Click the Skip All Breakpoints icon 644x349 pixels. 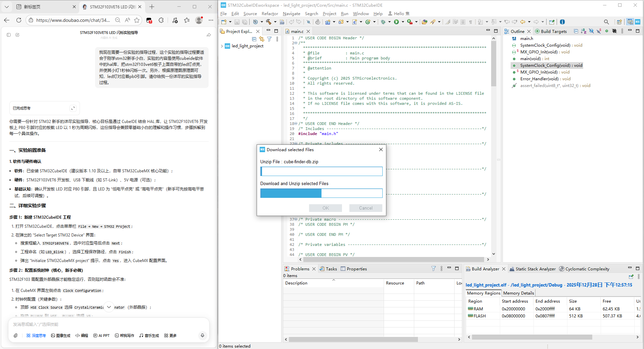pos(308,22)
